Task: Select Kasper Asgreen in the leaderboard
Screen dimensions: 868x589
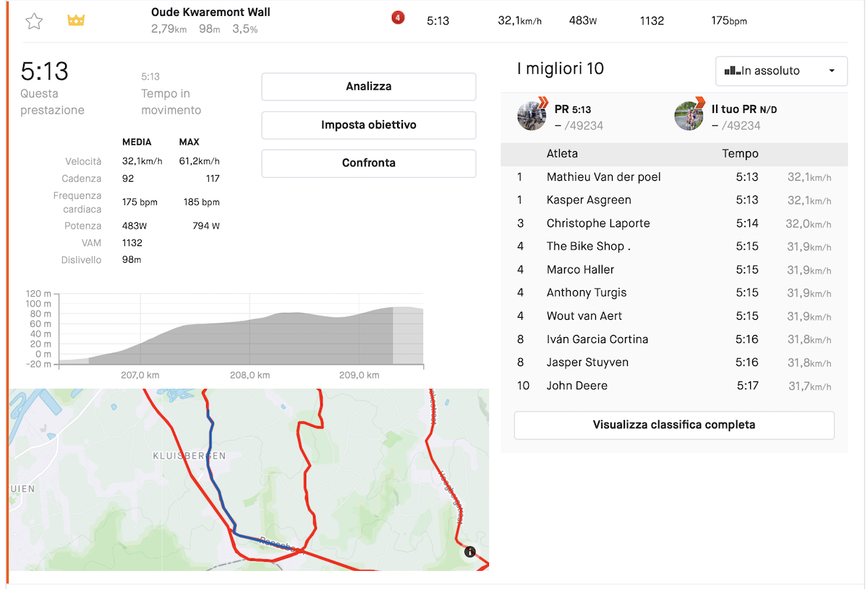Action: pos(589,200)
